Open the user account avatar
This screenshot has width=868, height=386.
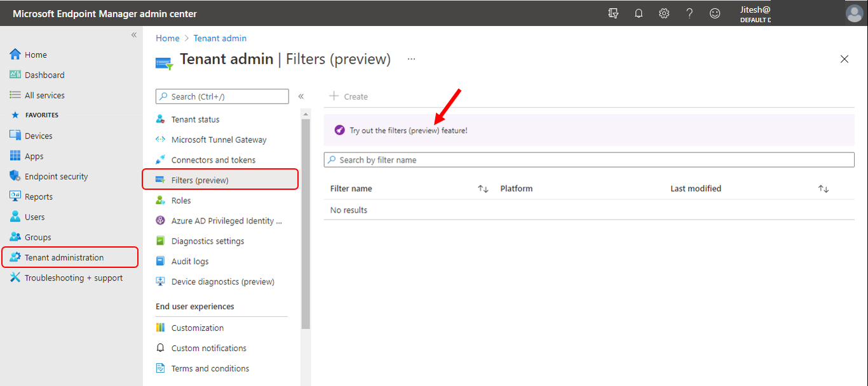click(x=855, y=13)
